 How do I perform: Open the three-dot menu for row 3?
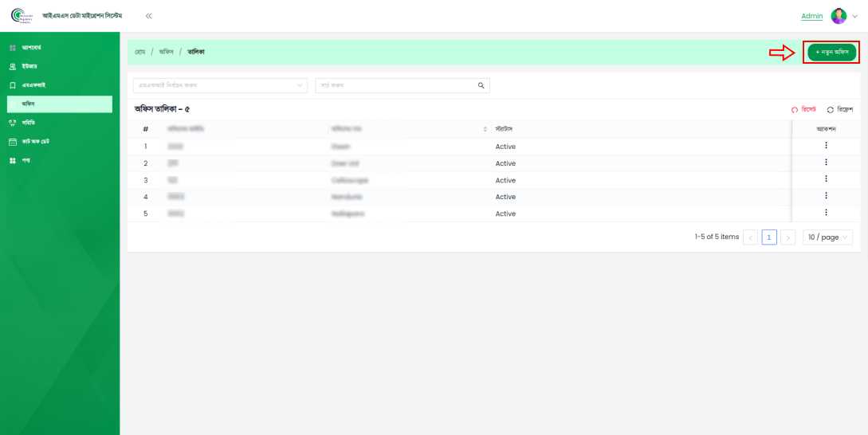tap(826, 179)
